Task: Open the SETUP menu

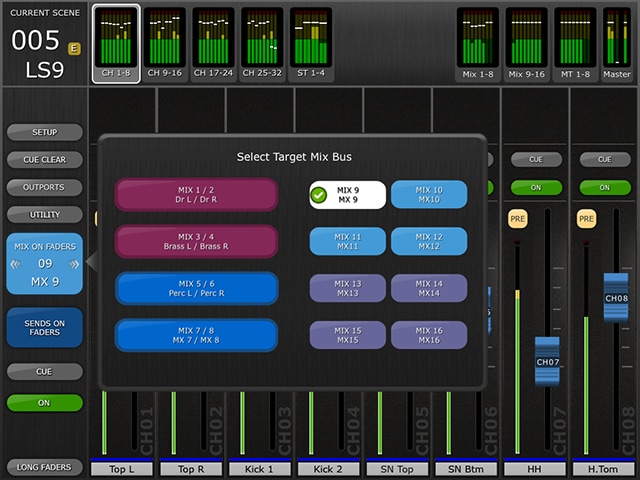Action: (x=44, y=132)
